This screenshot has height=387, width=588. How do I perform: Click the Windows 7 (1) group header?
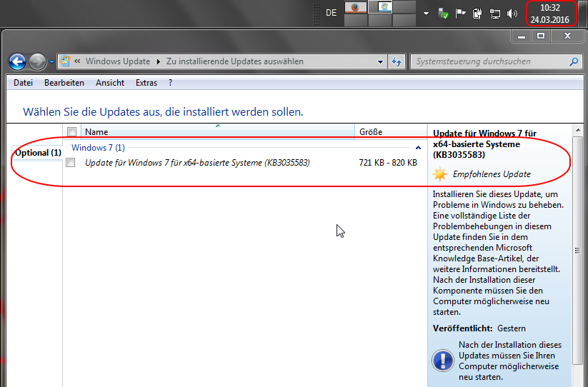[x=99, y=148]
